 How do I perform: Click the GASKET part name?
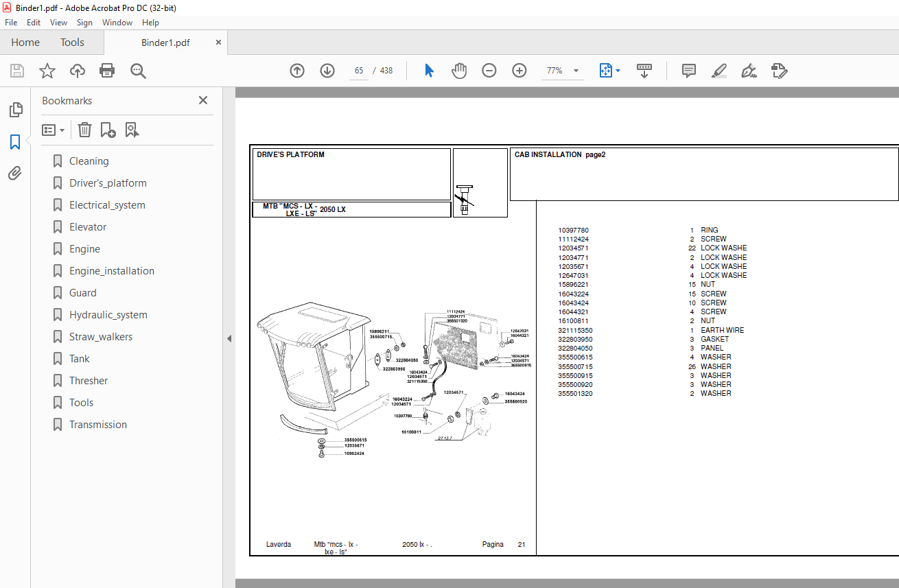click(x=714, y=339)
